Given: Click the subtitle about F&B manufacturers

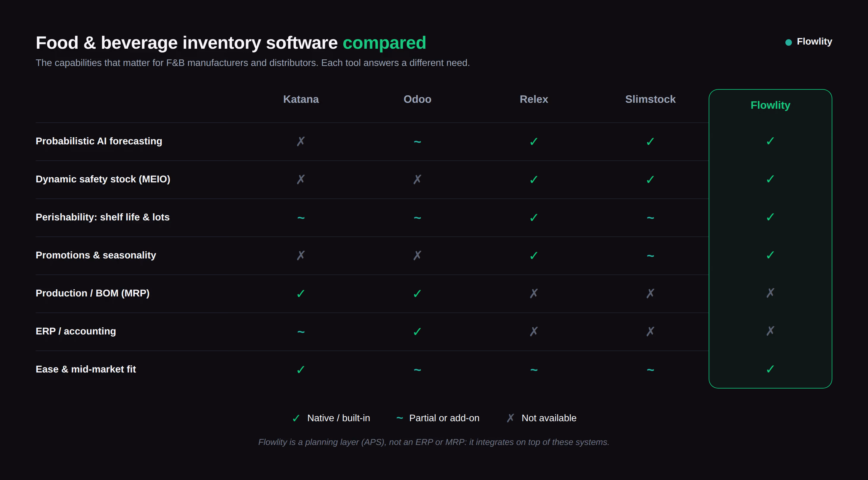Looking at the screenshot, I should (x=252, y=63).
